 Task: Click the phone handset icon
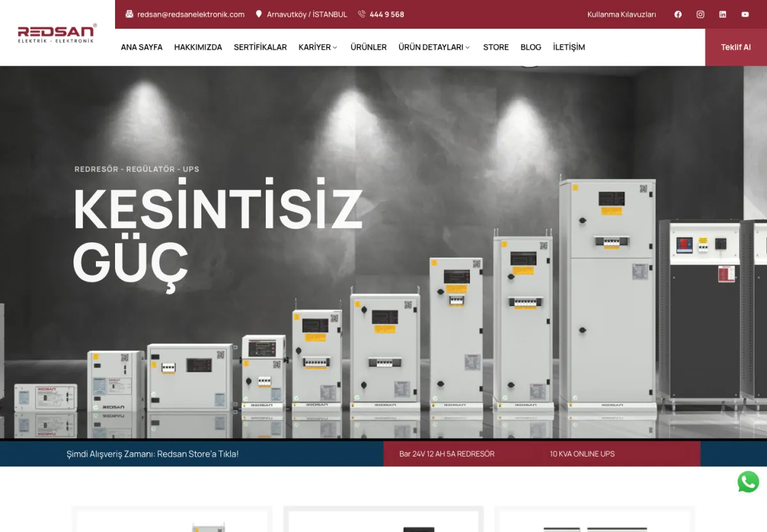click(x=362, y=14)
